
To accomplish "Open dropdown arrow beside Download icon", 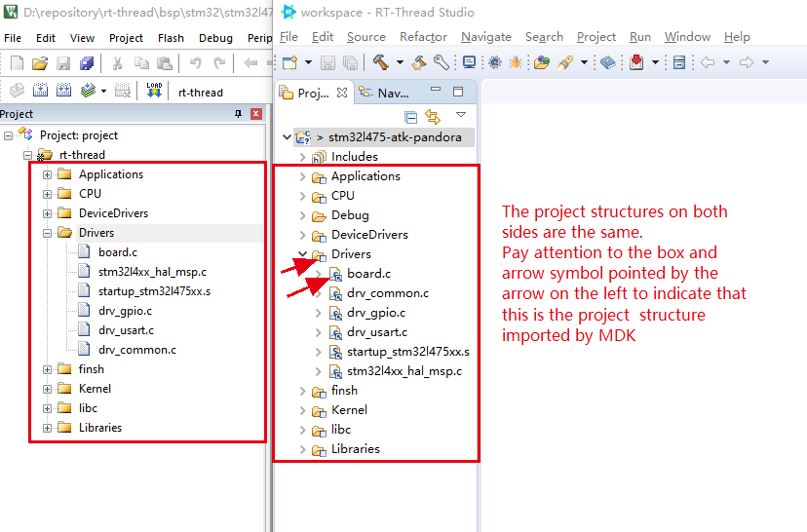I will pyautogui.click(x=655, y=62).
